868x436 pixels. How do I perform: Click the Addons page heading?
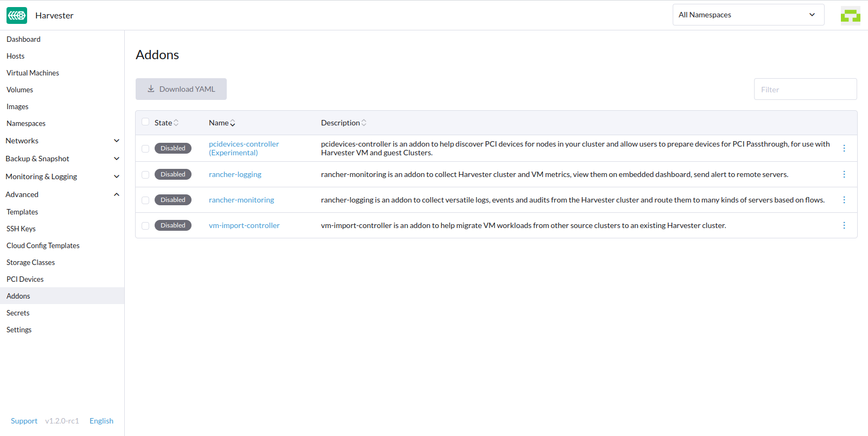[157, 55]
